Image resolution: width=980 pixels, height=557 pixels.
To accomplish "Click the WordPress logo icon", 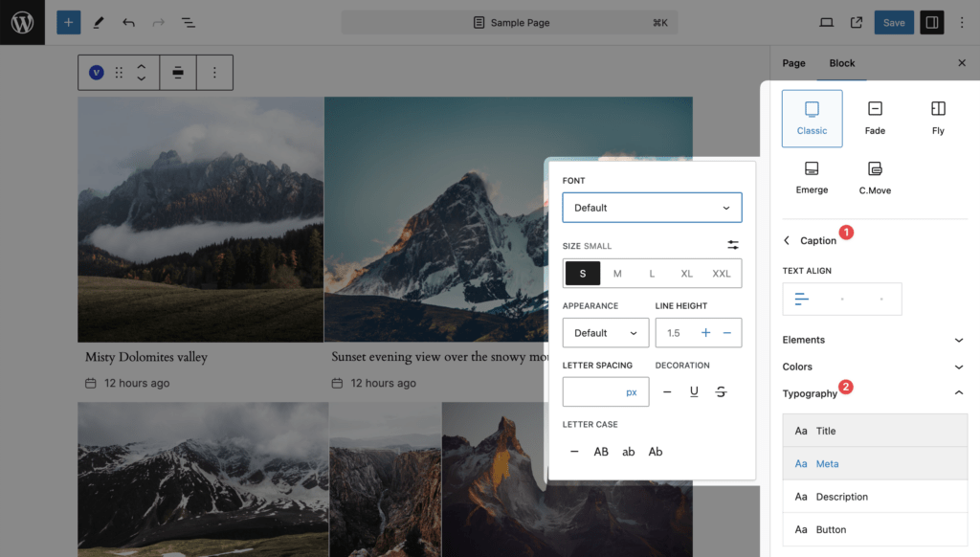I will 23,23.
